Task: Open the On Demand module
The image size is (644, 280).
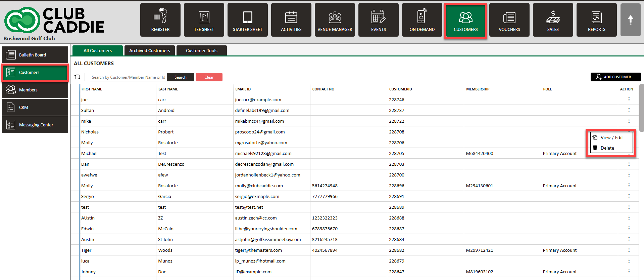Action: click(x=422, y=20)
